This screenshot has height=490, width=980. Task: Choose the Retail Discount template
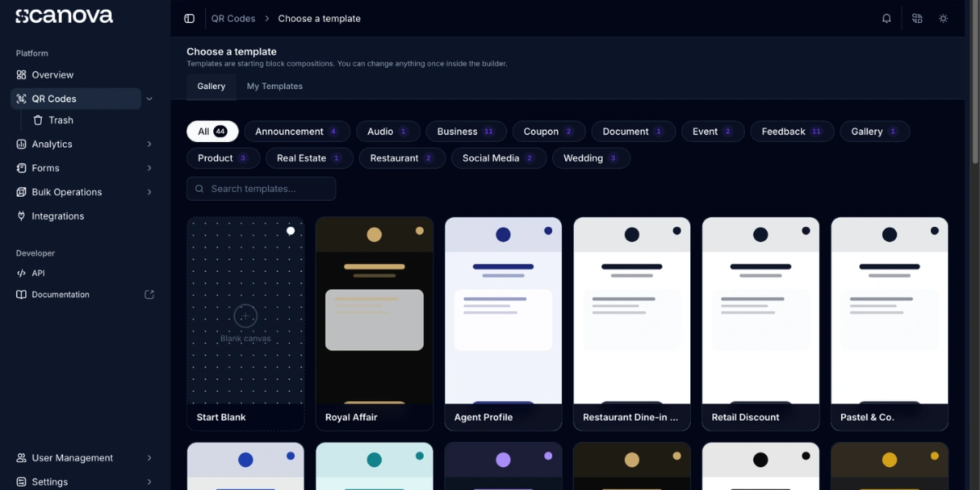tap(760, 324)
